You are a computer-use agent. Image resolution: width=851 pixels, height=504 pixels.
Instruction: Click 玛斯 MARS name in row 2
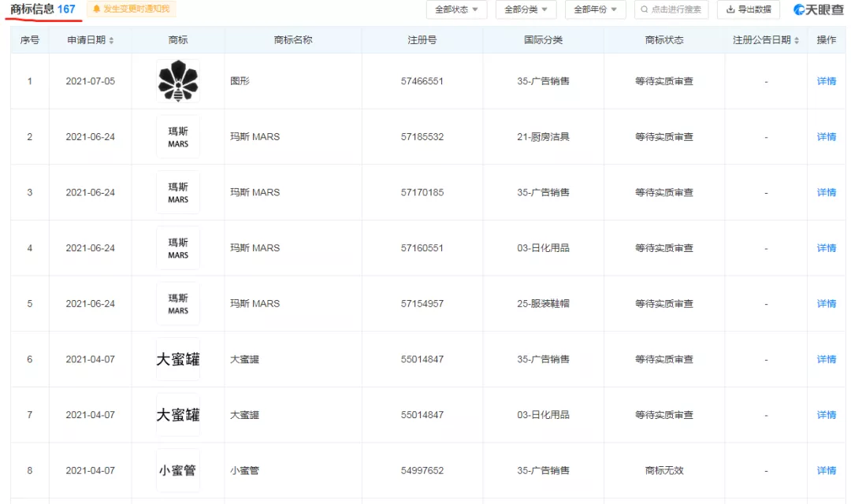pos(255,137)
